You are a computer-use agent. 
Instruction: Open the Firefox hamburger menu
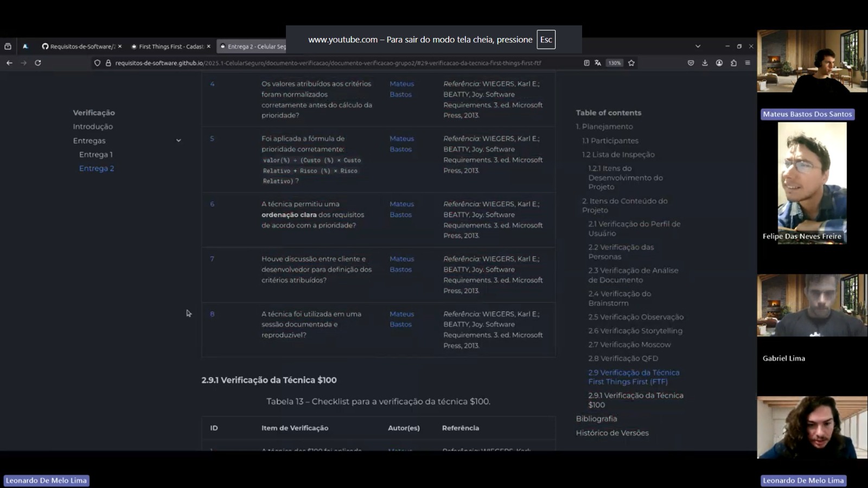pyautogui.click(x=748, y=63)
